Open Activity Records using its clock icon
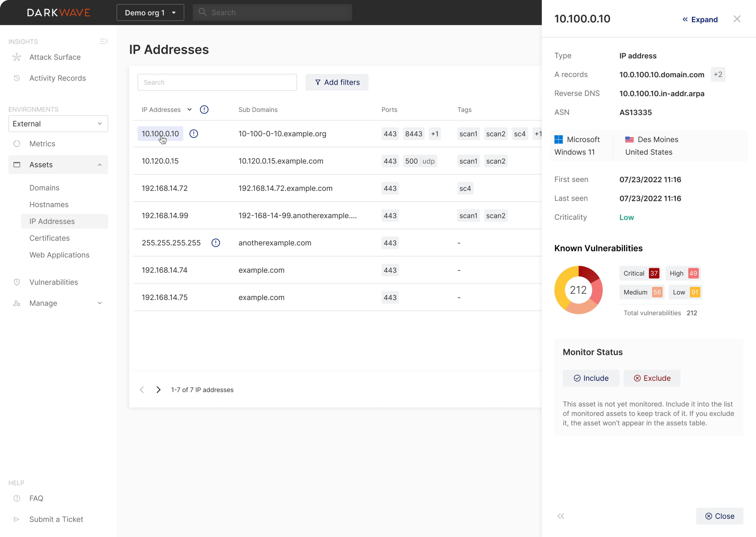 point(17,78)
